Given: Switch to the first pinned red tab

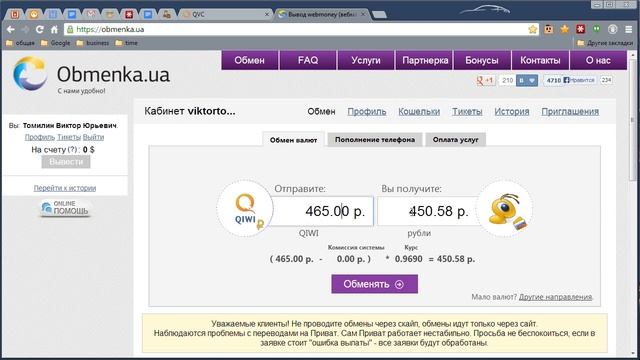Looking at the screenshot, I should tap(15, 14).
